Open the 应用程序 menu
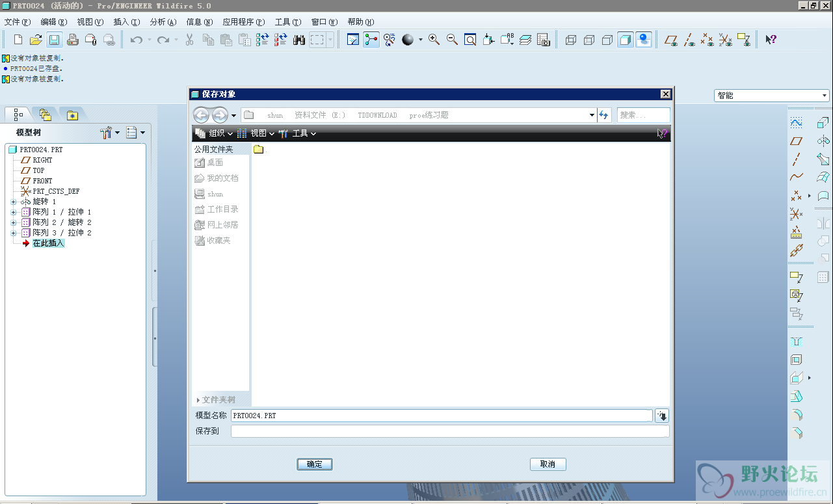The image size is (833, 504). (244, 22)
